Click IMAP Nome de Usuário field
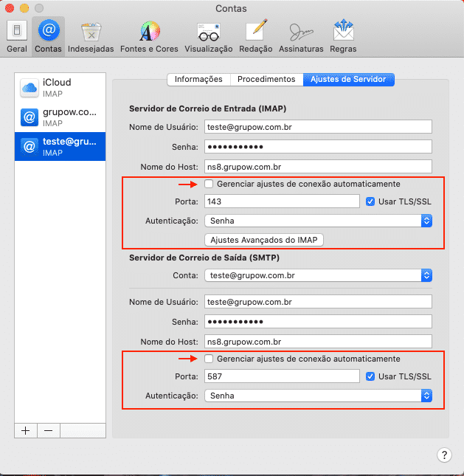Screen dimensions: 464x476 coord(318,127)
